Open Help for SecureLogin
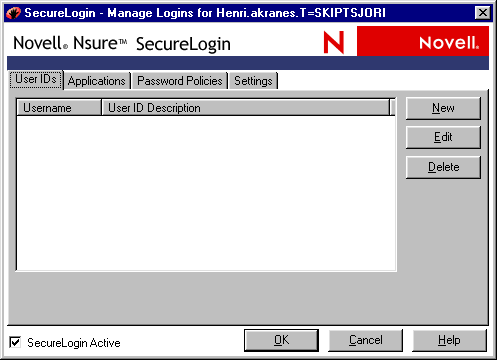497x360 pixels. pyautogui.click(x=449, y=340)
